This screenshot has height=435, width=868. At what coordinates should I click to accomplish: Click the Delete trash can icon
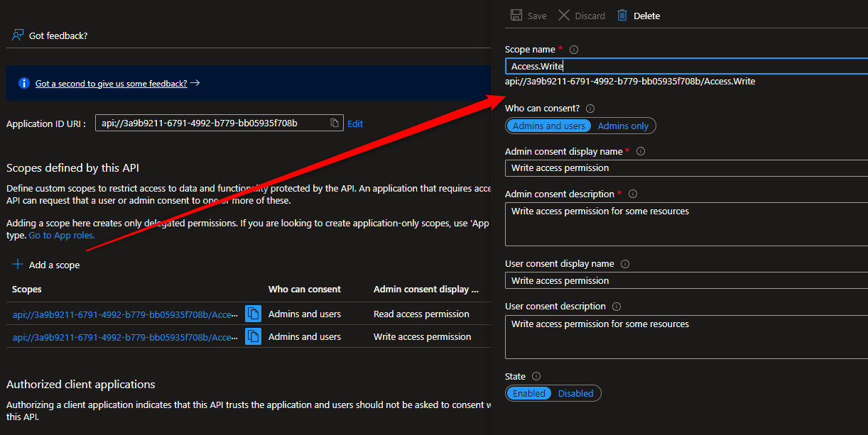(622, 16)
